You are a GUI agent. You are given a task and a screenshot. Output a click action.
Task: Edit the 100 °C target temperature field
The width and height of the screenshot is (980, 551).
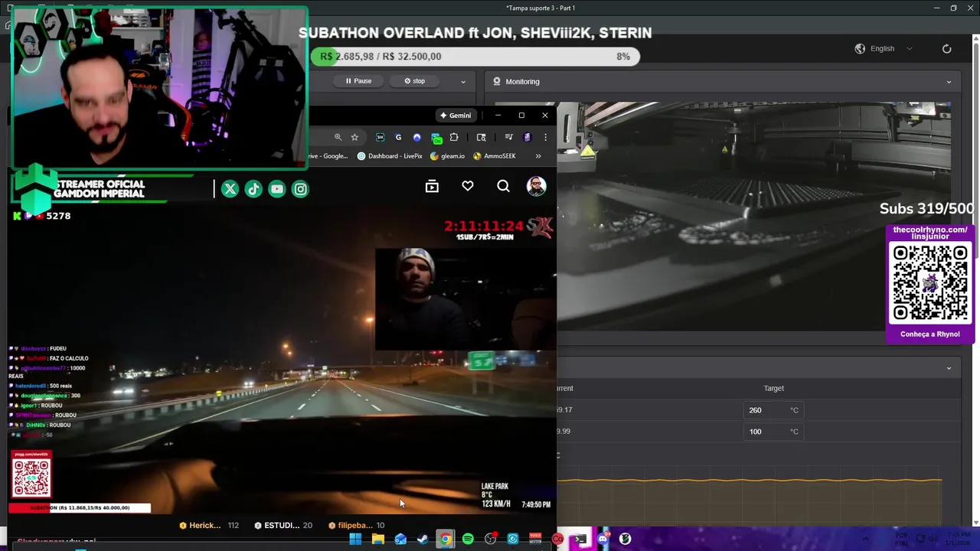(774, 432)
